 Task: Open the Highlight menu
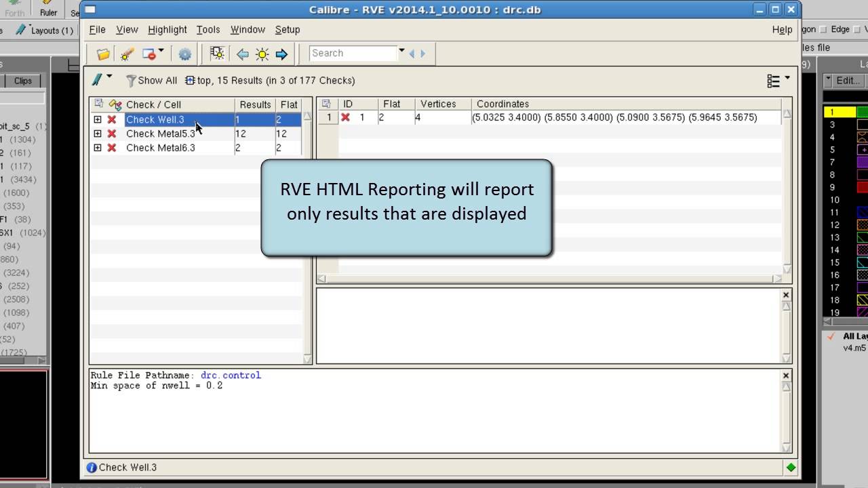pyautogui.click(x=167, y=30)
